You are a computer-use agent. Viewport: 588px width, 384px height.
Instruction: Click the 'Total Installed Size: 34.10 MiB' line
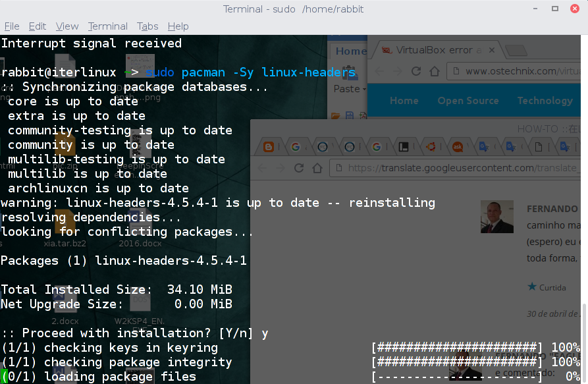coord(117,290)
